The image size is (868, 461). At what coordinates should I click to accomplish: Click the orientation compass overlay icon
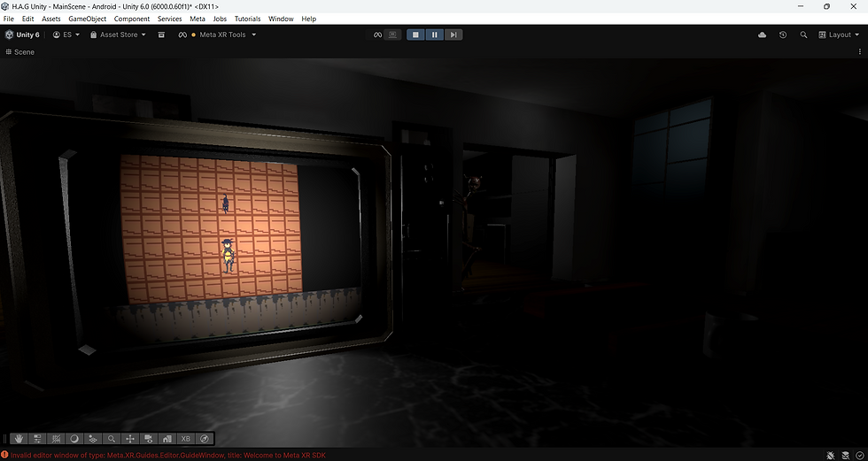click(x=205, y=438)
